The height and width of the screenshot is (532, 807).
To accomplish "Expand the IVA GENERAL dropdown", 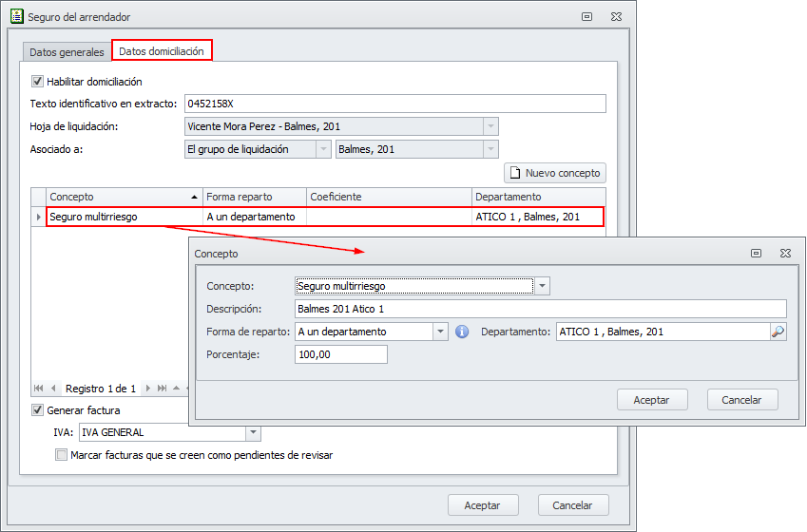I will click(253, 432).
